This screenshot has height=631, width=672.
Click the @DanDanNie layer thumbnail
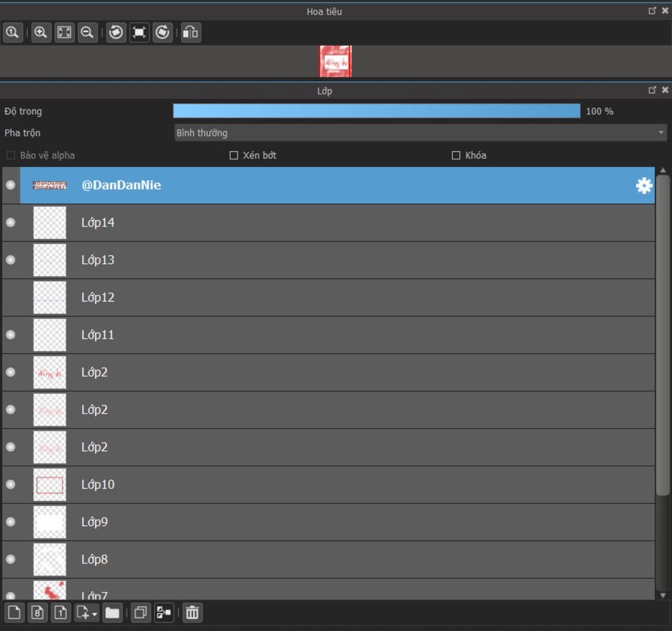[50, 185]
